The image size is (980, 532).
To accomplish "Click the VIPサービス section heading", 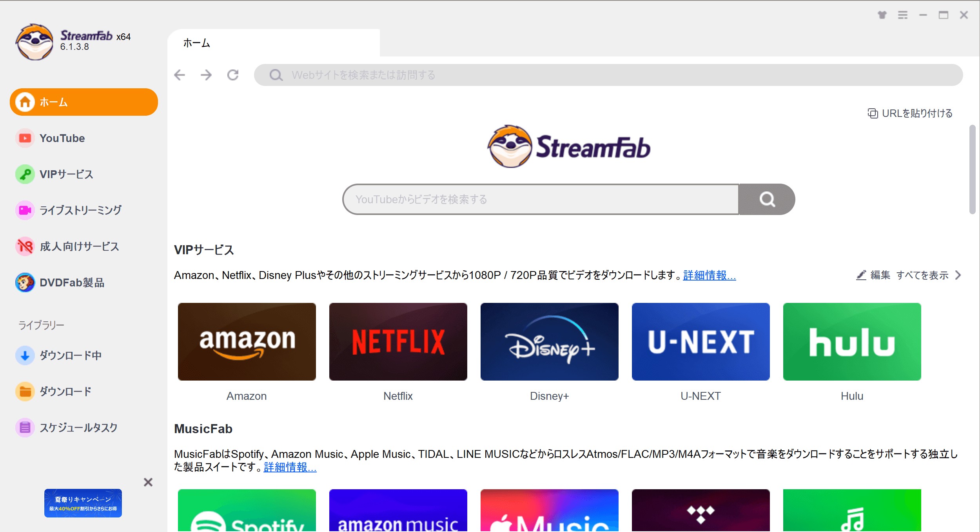I will 204,250.
